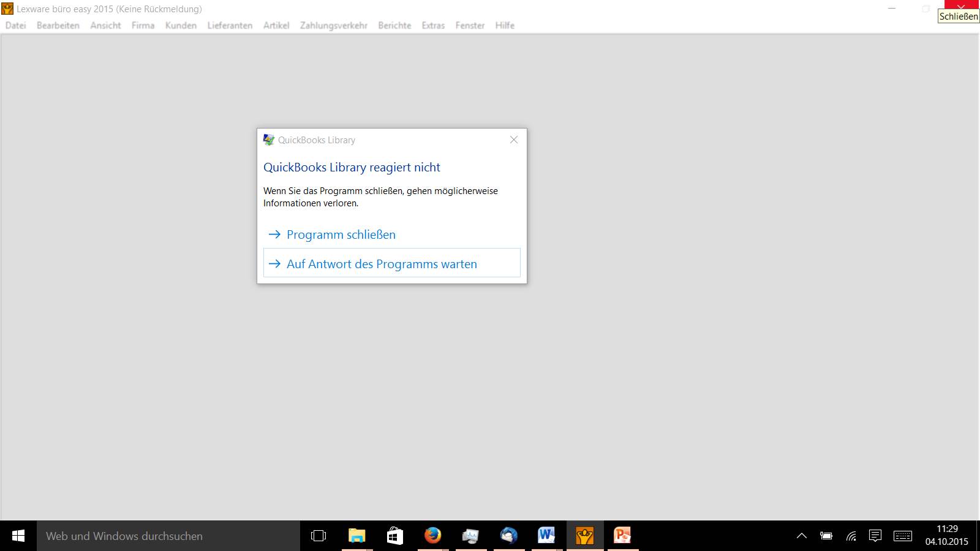The height and width of the screenshot is (551, 980).
Task: Click the 'Web und Windows durchsuchen' search box
Action: click(168, 536)
